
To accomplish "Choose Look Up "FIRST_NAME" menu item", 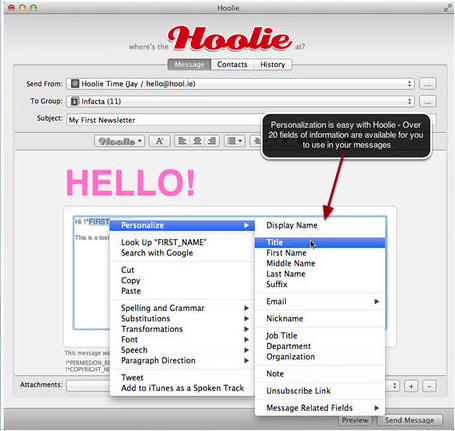I will (x=182, y=242).
